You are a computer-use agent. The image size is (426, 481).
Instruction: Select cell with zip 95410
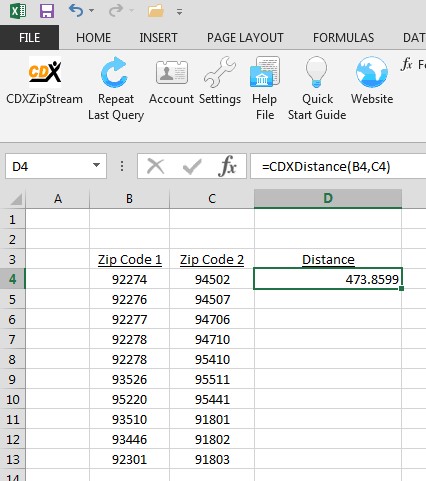212,359
